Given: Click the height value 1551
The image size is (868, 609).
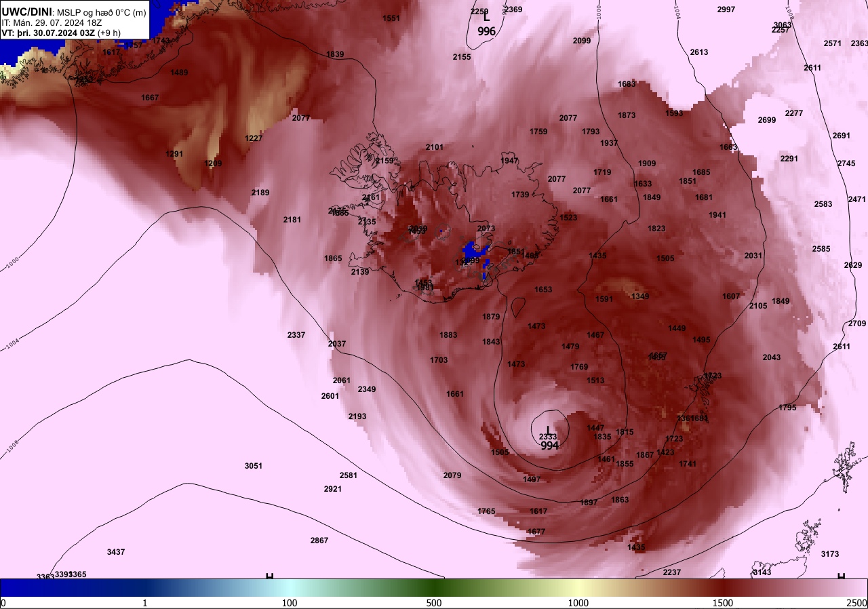Looking at the screenshot, I should 391,18.
